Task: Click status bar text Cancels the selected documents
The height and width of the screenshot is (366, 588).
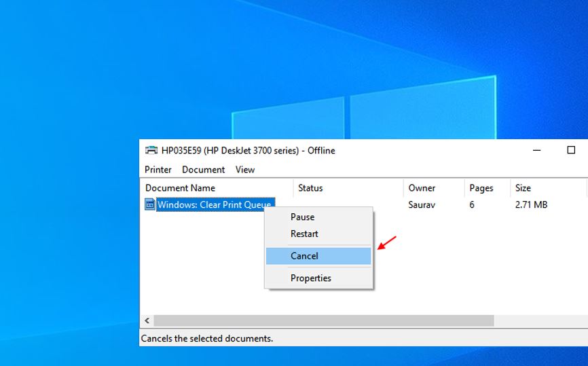Action: (207, 338)
